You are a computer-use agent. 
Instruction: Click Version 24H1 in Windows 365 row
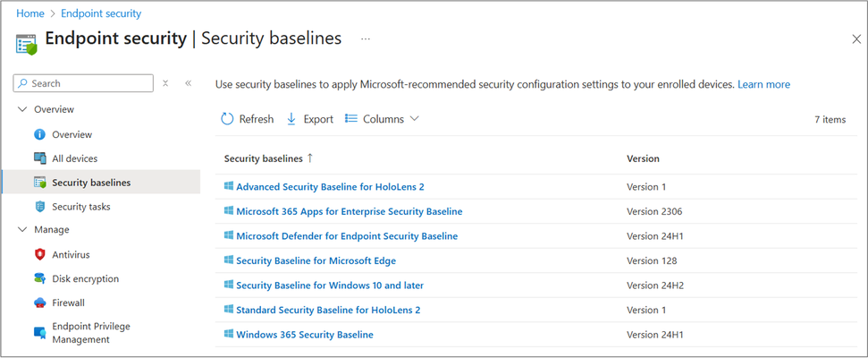[x=655, y=335]
